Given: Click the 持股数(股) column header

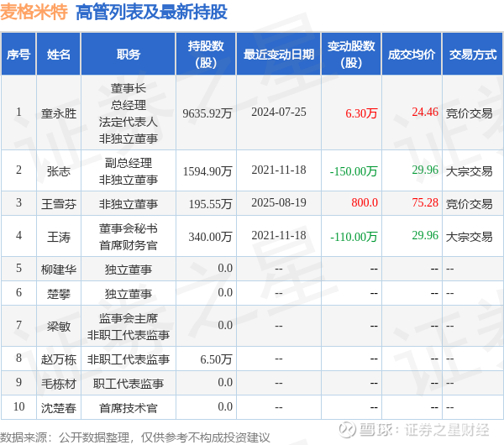Looking at the screenshot, I should [206, 55].
